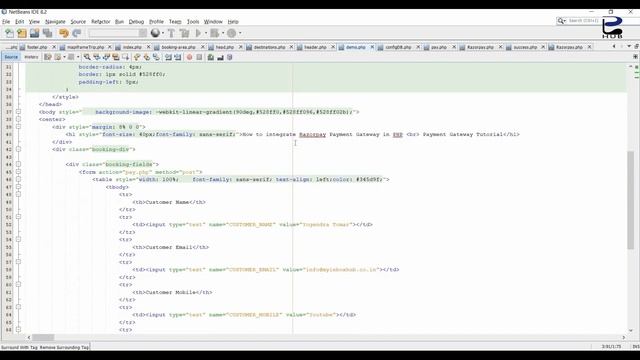Open the Run Project dropdown arrow
Image resolution: width=640 pixels, height=360 pixels.
pyautogui.click(x=206, y=33)
